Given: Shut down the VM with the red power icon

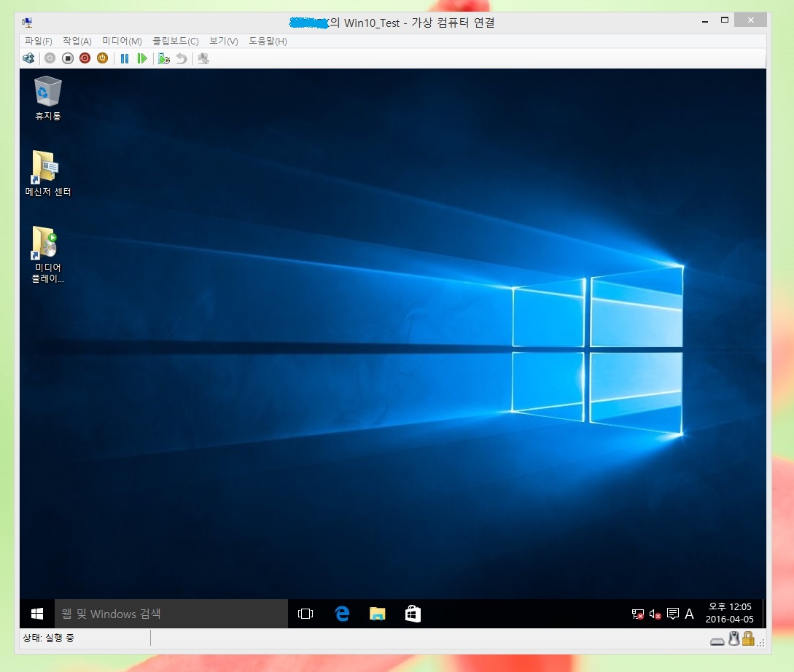Looking at the screenshot, I should pos(85,59).
